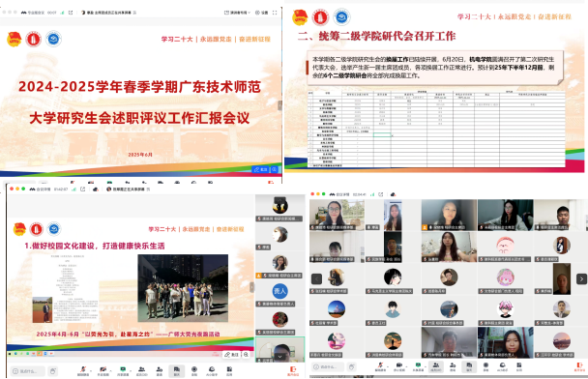Image resolution: width=588 pixels, height=379 pixels.
Task: Enter fullscreen in the title-slide meeting window
Action: pos(275,13)
